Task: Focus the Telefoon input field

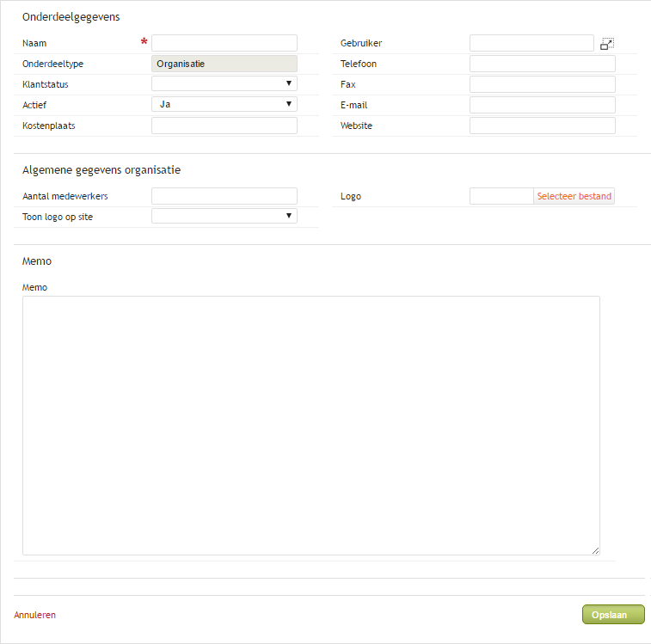Action: tap(543, 64)
